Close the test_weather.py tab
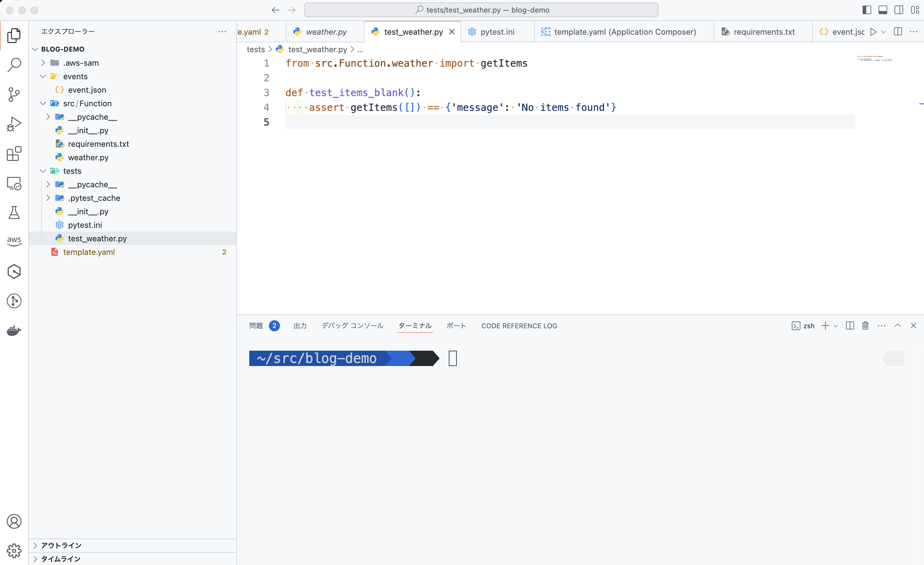 [452, 32]
